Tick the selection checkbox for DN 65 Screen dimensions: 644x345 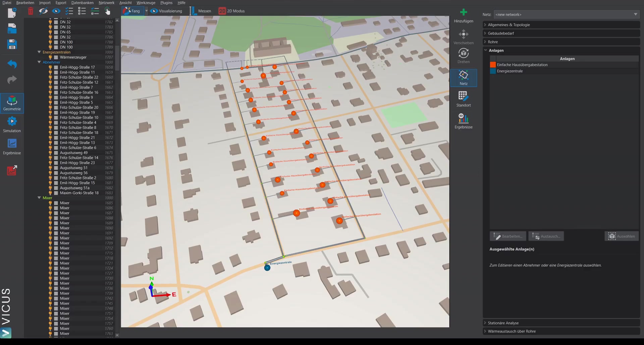click(56, 32)
